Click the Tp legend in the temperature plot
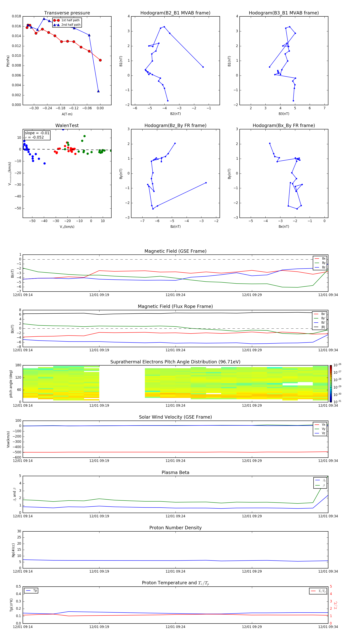 31,591
